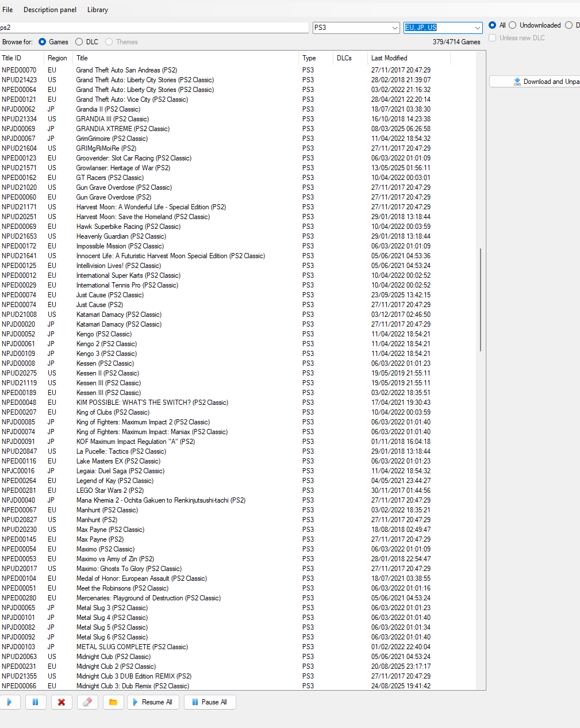Image resolution: width=580 pixels, height=728 pixels.
Task: Select GT Racers (PS2 Classic) row
Action: tap(239, 178)
